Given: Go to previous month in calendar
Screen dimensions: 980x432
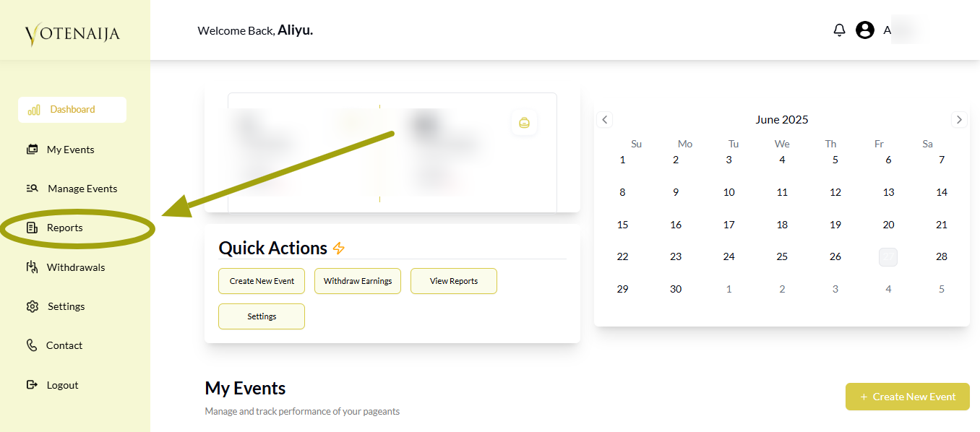Looking at the screenshot, I should click(605, 120).
